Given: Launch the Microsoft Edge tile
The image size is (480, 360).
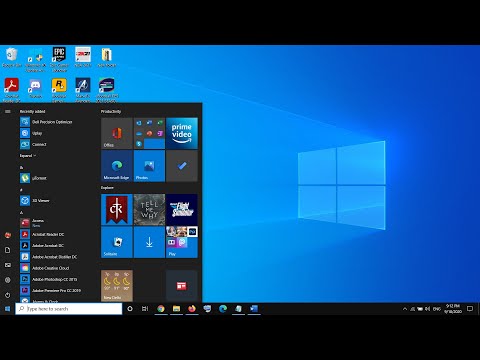Looking at the screenshot, I should click(117, 166).
